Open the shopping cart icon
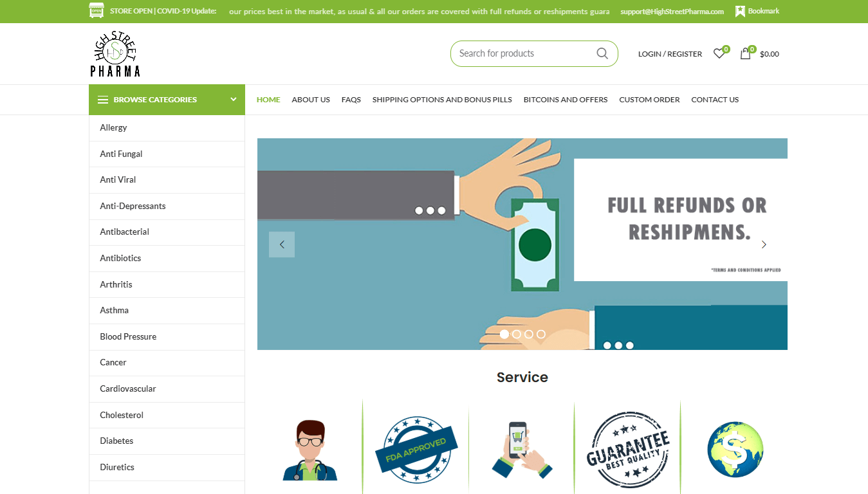Image resolution: width=868 pixels, height=494 pixels. 745,54
